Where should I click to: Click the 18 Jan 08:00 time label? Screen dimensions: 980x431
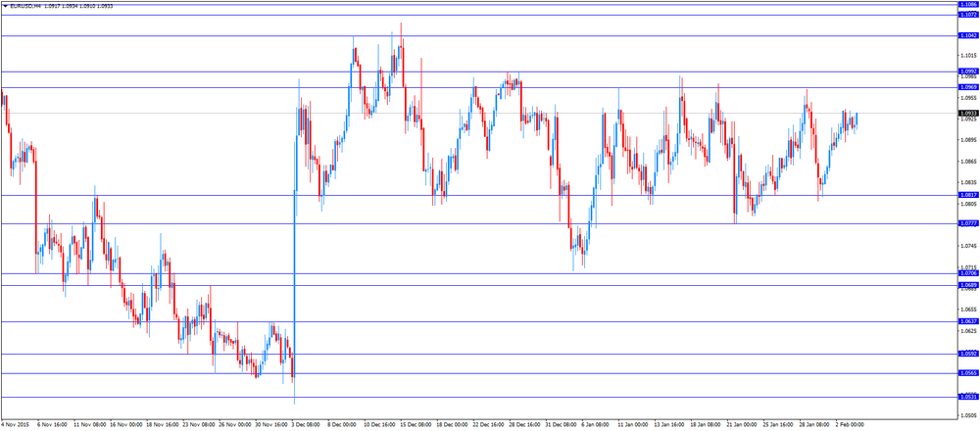tap(706, 425)
